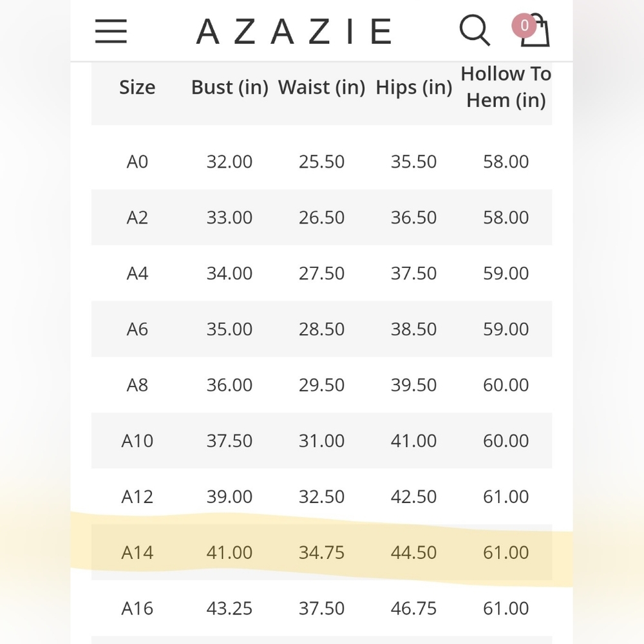Select the A6 size row label
644x644 pixels.
[x=137, y=329]
